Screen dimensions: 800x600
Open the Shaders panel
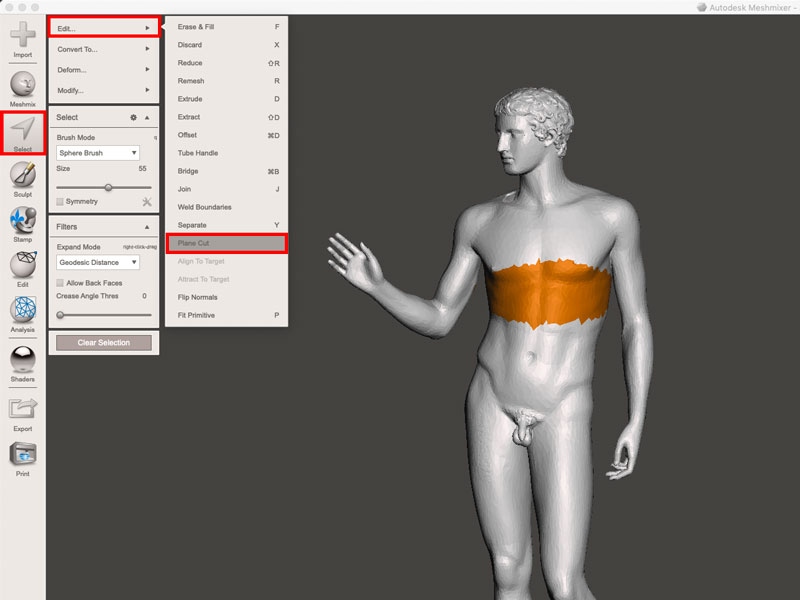pos(22,362)
